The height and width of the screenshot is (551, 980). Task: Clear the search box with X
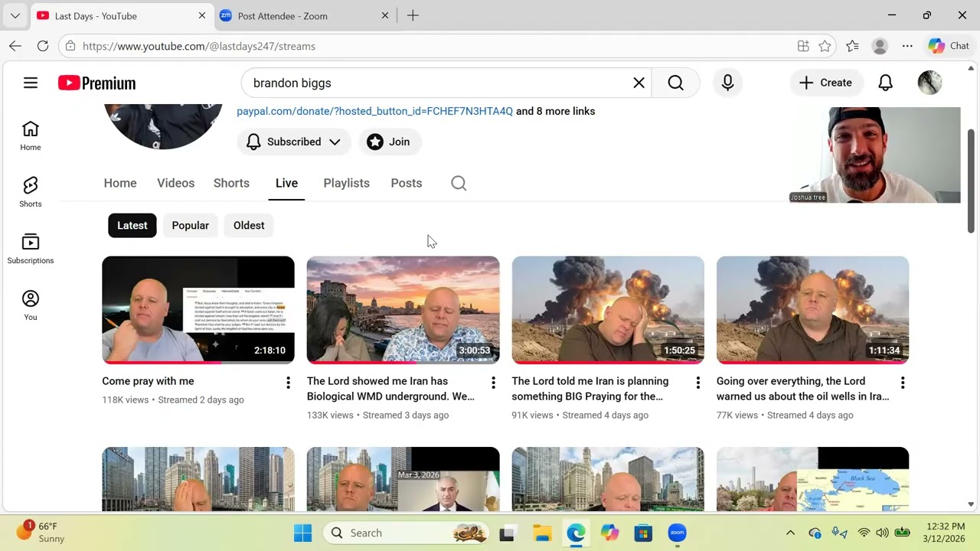pyautogui.click(x=639, y=83)
